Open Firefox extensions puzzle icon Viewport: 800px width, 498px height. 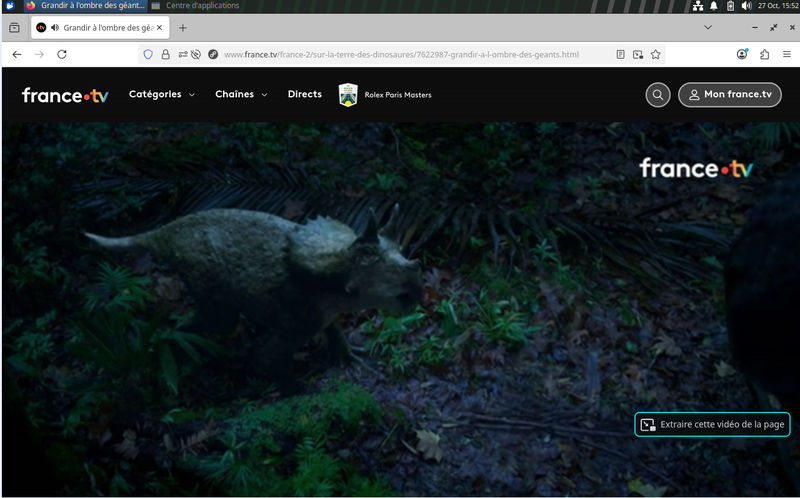(765, 54)
